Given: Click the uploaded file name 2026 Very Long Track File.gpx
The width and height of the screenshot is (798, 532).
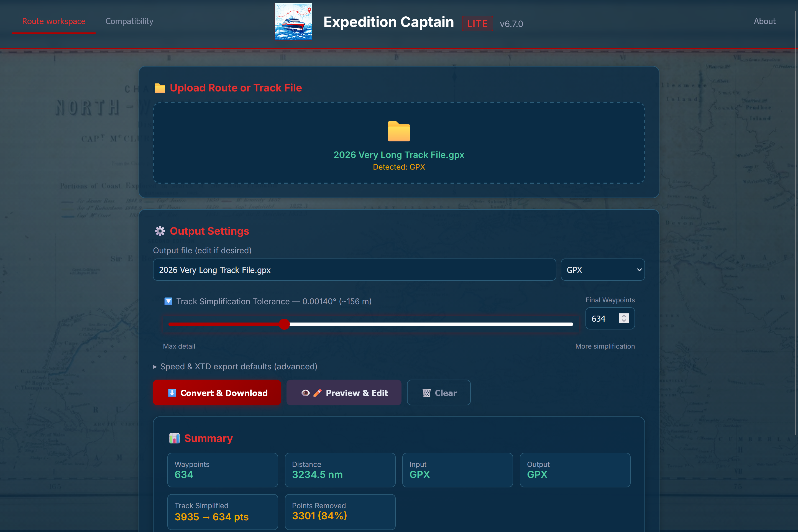Looking at the screenshot, I should tap(399, 155).
